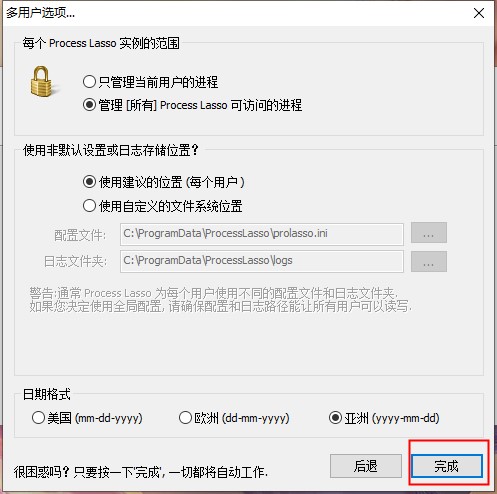Click the 日期格式 group label

(x=47, y=394)
